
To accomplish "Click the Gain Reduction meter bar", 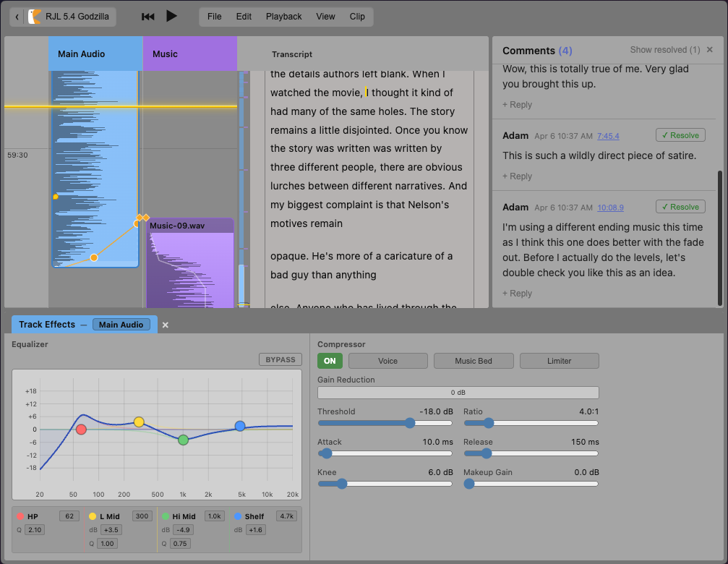I will coord(458,392).
